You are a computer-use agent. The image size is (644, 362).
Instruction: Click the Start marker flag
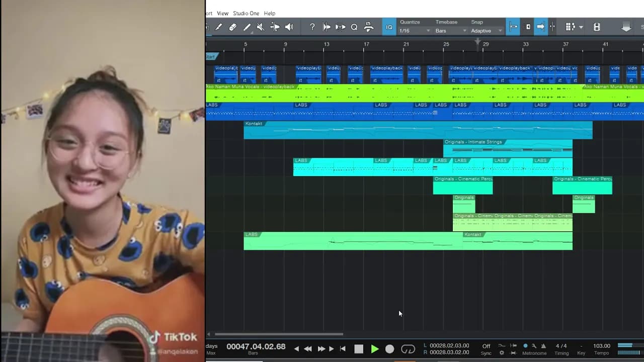[x=211, y=57]
